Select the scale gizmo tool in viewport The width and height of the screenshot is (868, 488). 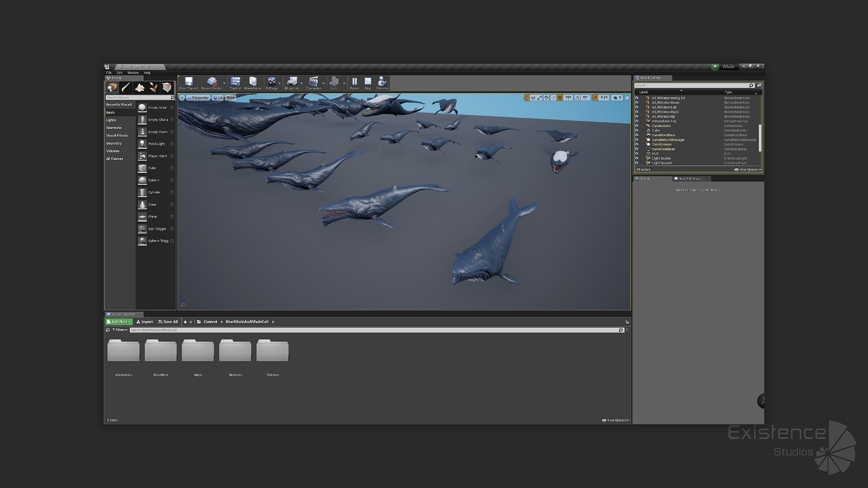[x=540, y=98]
